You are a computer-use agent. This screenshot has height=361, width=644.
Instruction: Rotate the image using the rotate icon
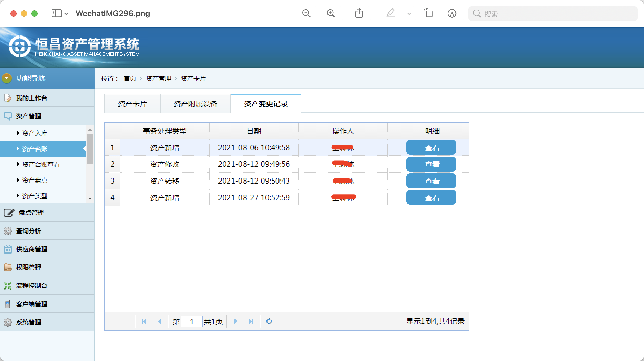(x=428, y=13)
